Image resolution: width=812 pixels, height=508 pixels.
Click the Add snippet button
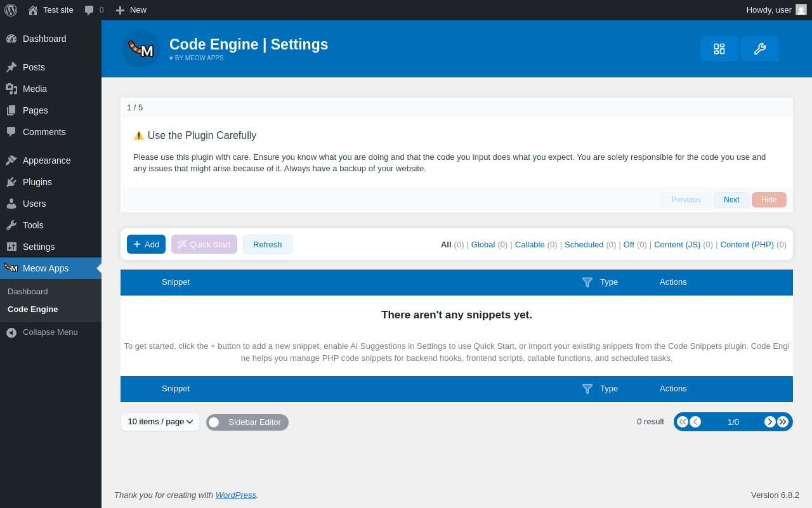146,244
